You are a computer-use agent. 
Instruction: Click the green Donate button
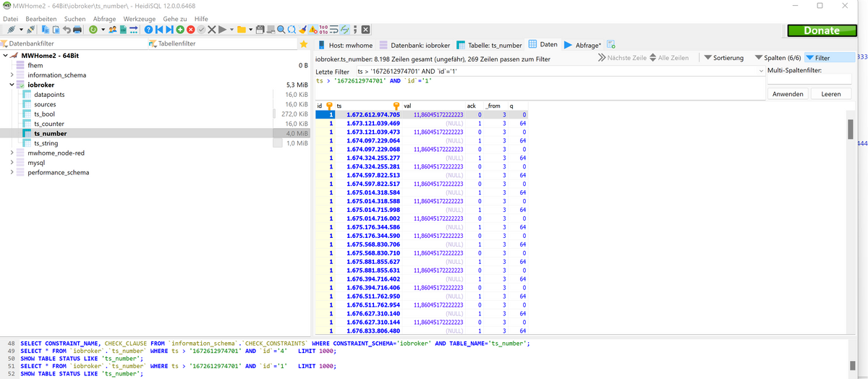click(x=822, y=30)
